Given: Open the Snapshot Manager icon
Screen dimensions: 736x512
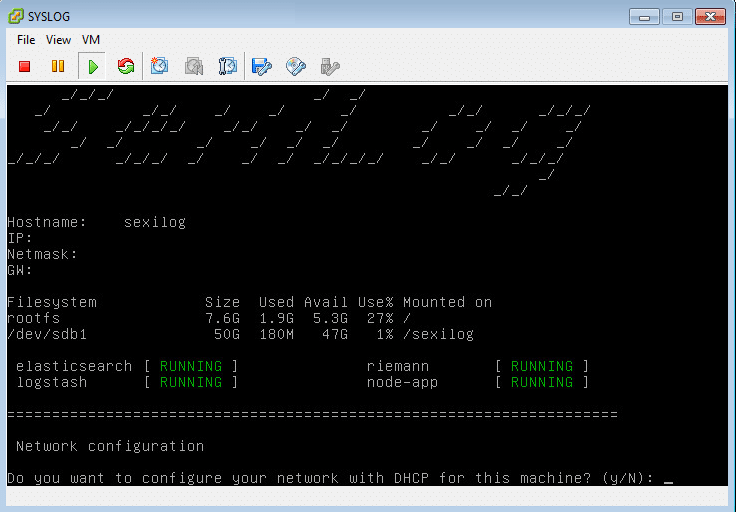Looking at the screenshot, I should (x=228, y=66).
